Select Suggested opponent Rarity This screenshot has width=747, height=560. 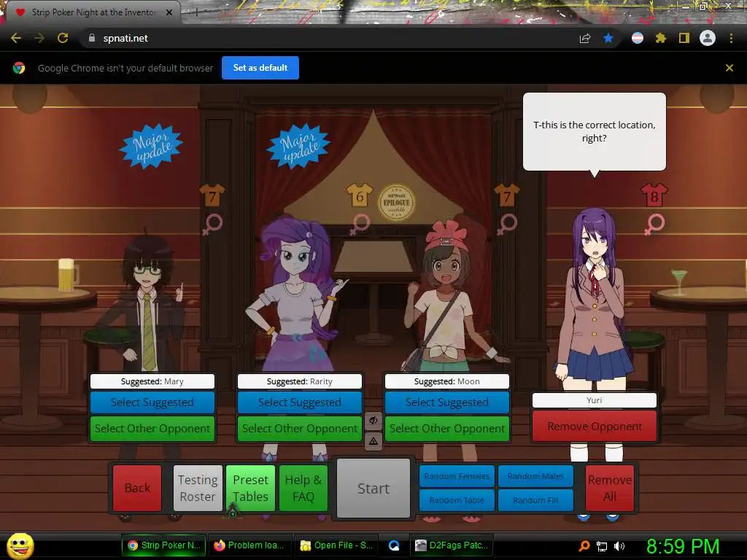coord(300,402)
